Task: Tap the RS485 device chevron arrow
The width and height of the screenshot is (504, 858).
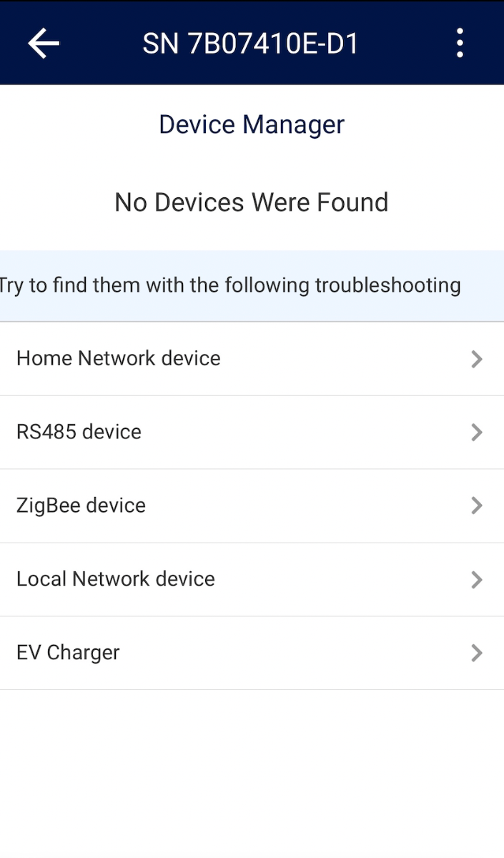Action: tap(477, 433)
